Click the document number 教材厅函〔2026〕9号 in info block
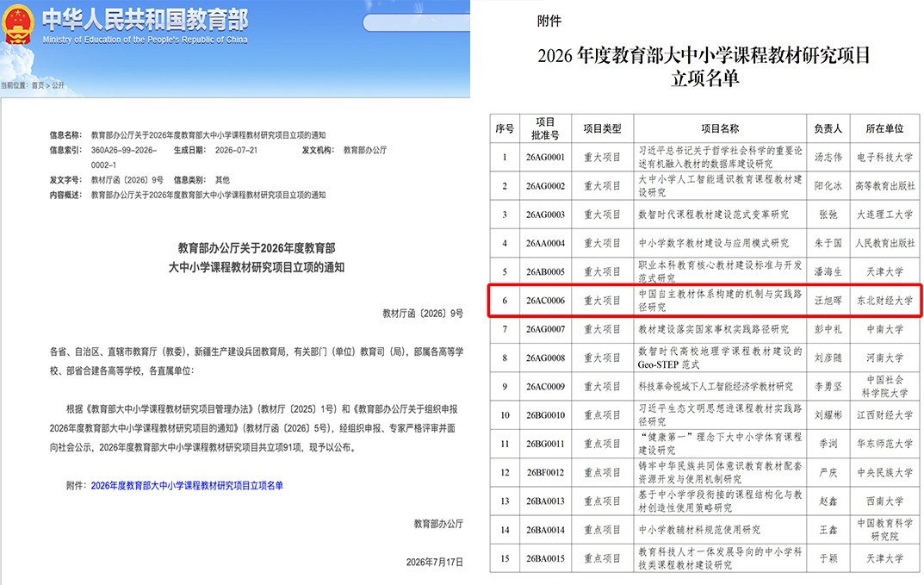 127,180
